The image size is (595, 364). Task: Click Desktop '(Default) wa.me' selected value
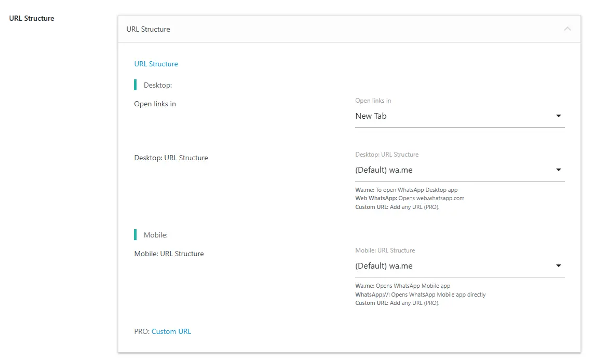point(384,170)
